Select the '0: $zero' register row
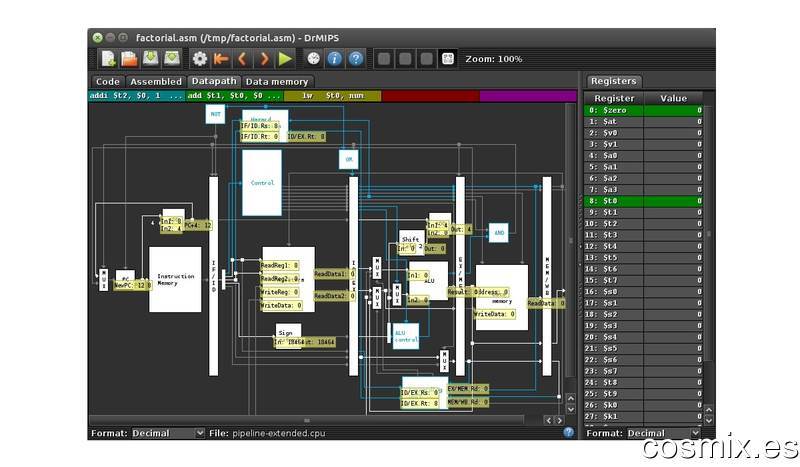This screenshot has height=467, width=800. coord(643,110)
